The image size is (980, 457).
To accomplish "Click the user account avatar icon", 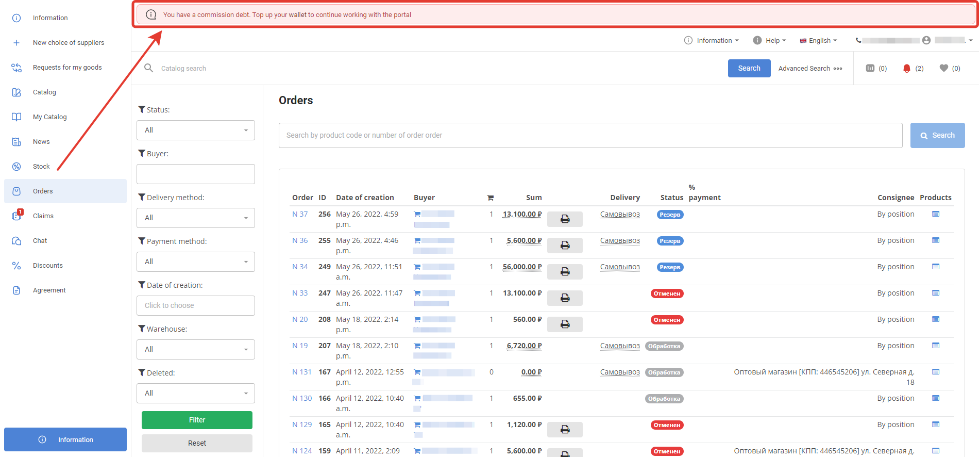I will click(926, 40).
